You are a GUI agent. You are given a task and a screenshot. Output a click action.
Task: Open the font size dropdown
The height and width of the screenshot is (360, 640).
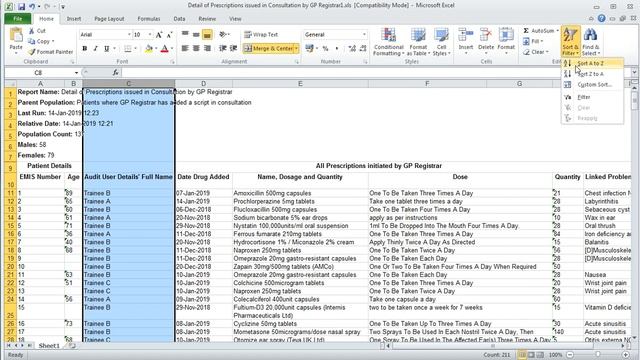coord(150,35)
